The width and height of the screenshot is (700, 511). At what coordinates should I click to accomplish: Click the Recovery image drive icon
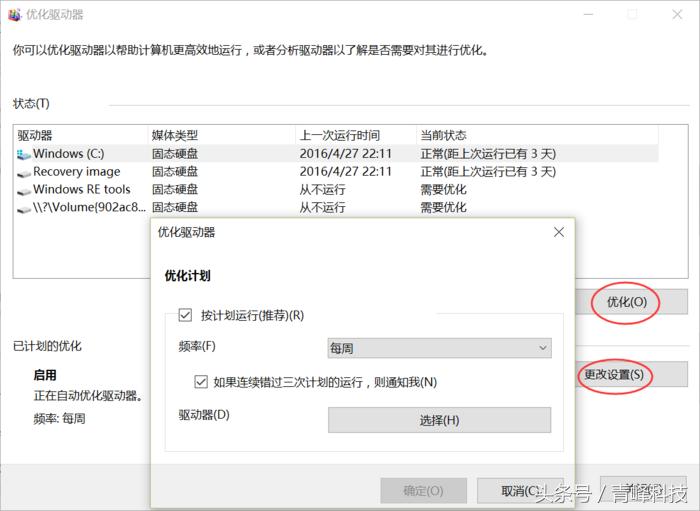tap(24, 173)
